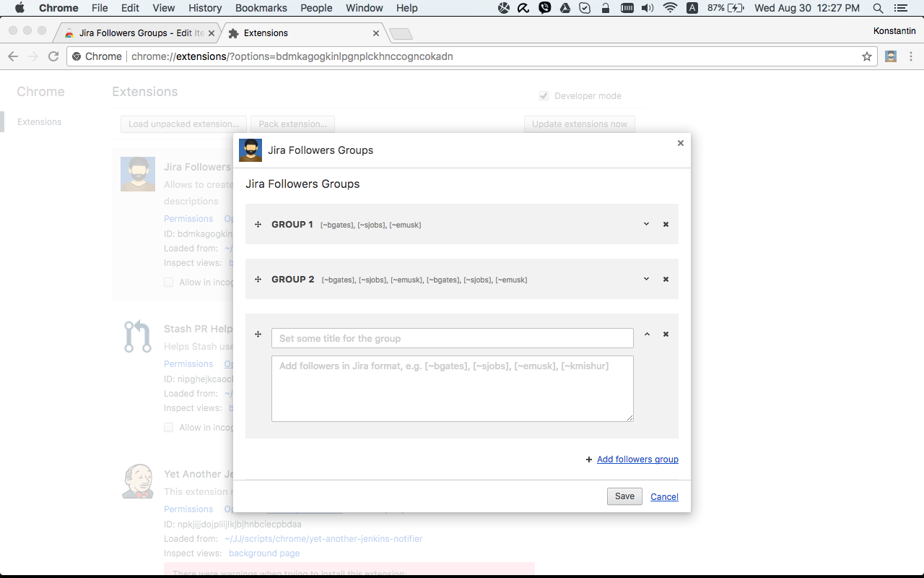924x578 pixels.
Task: Open the Chrome application menu
Action: point(58,8)
